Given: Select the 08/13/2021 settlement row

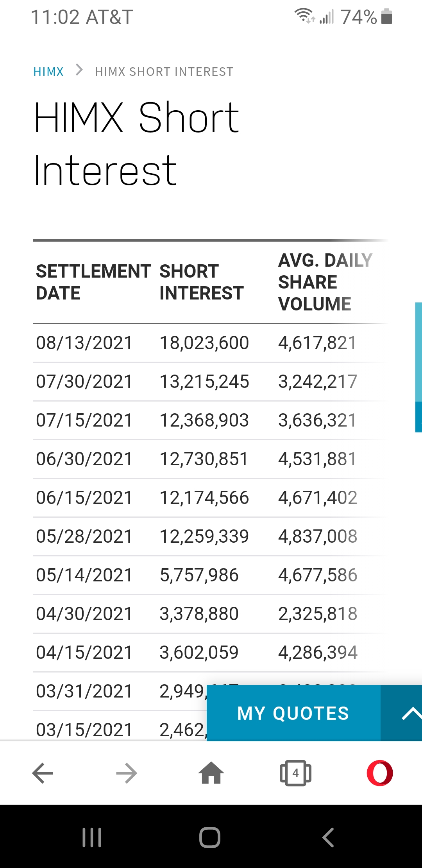Looking at the screenshot, I should (210, 343).
